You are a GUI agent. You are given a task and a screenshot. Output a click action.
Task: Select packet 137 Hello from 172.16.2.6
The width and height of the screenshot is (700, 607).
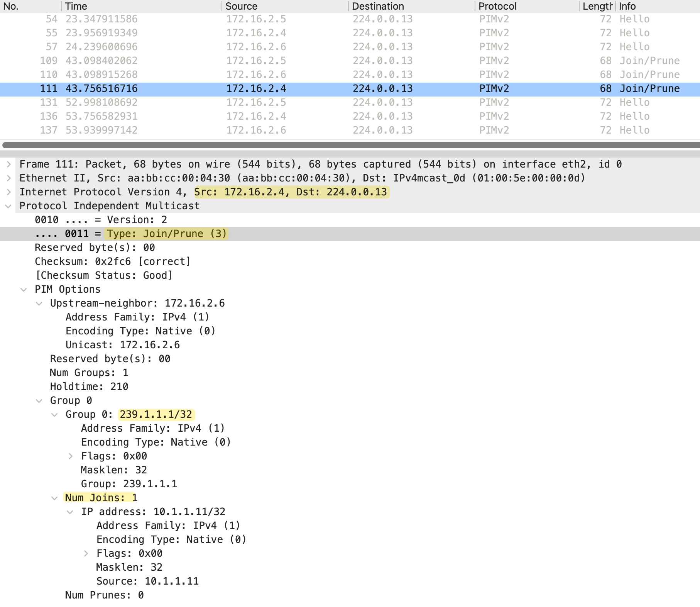click(x=270, y=130)
